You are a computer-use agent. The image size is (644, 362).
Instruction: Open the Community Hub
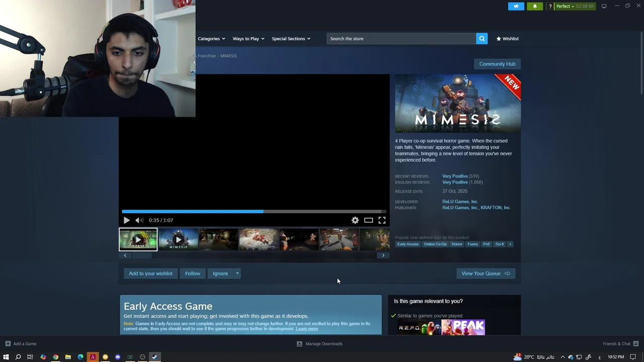[497, 64]
